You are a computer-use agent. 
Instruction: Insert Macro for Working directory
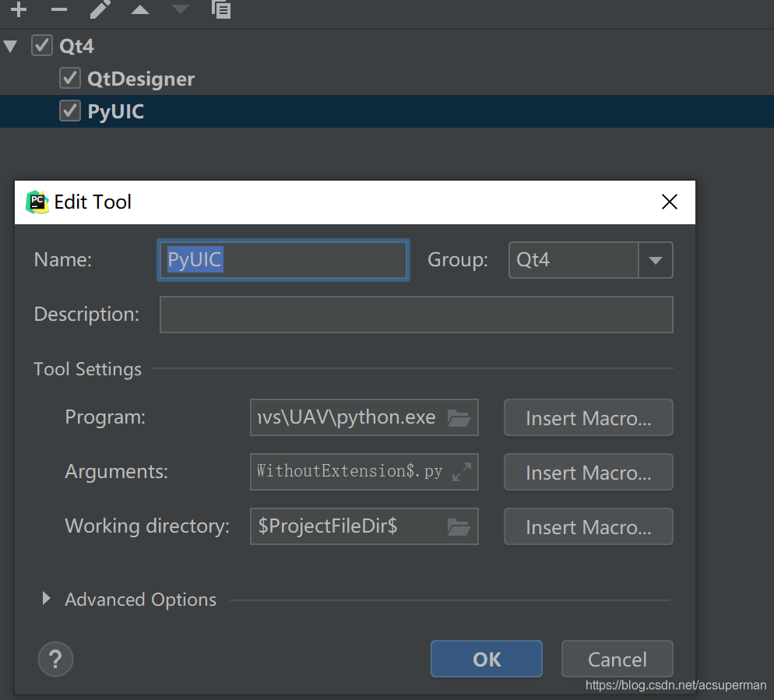point(589,526)
